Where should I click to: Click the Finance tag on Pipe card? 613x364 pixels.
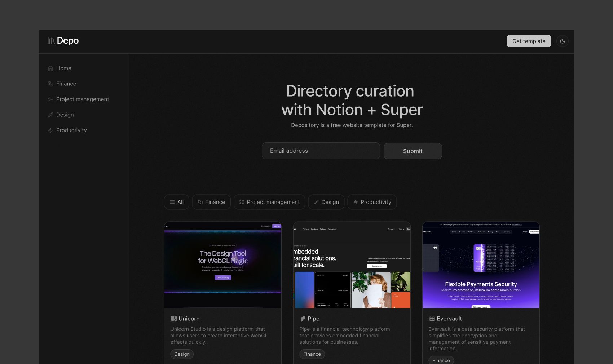(x=312, y=354)
